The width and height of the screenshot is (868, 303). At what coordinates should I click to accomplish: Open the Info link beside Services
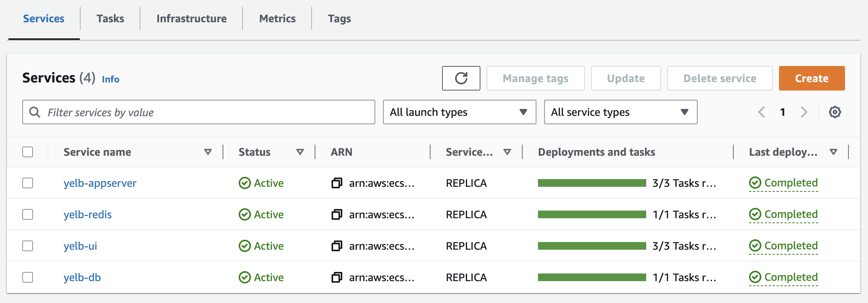click(x=111, y=79)
